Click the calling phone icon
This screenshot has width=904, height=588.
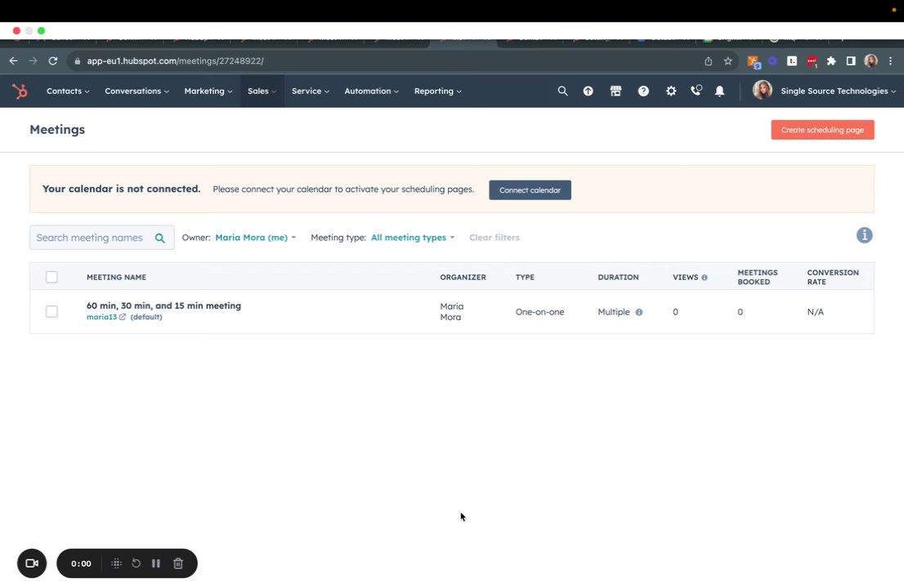coord(696,91)
